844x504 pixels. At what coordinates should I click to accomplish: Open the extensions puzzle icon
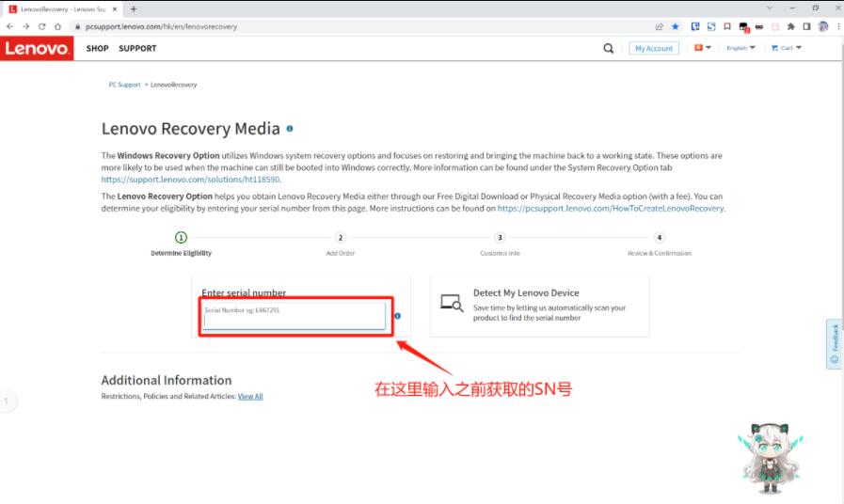790,26
